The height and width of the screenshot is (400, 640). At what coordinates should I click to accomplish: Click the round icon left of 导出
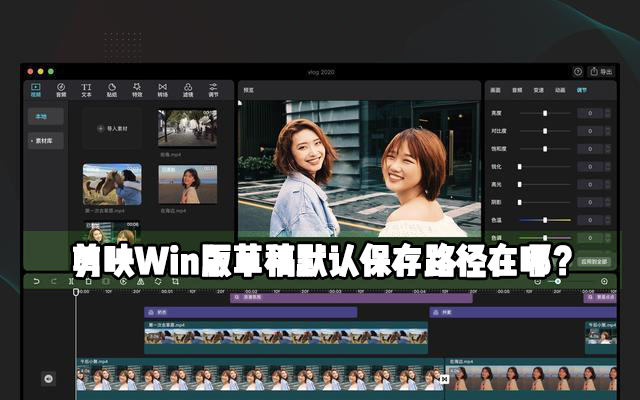[578, 72]
